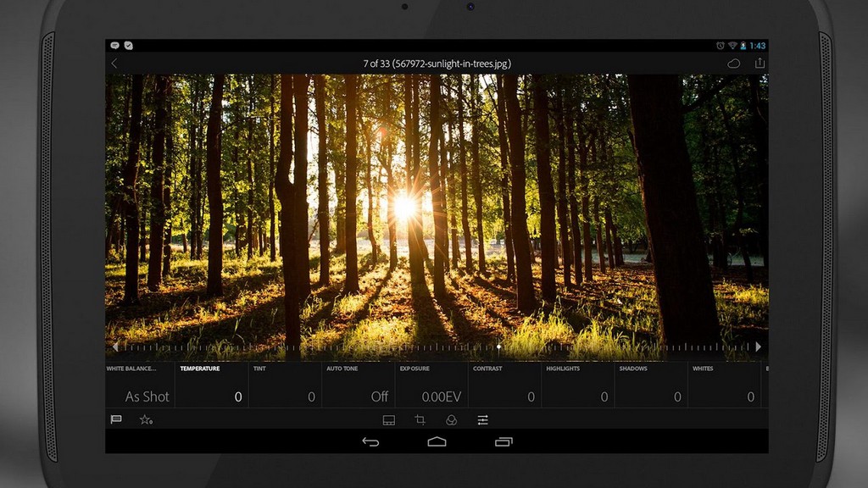Image resolution: width=868 pixels, height=488 pixels.
Task: Tap the Temperature adjustment to activate it
Action: pos(200,369)
